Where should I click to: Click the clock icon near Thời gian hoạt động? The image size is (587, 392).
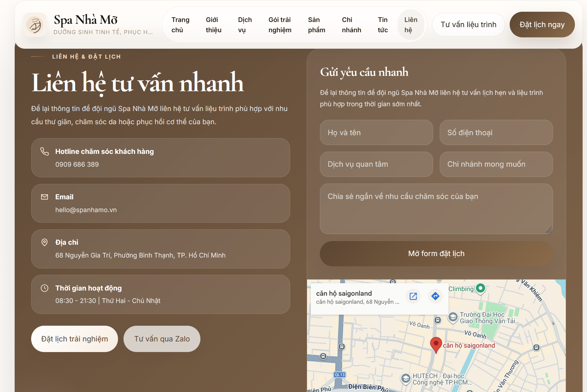pos(45,288)
